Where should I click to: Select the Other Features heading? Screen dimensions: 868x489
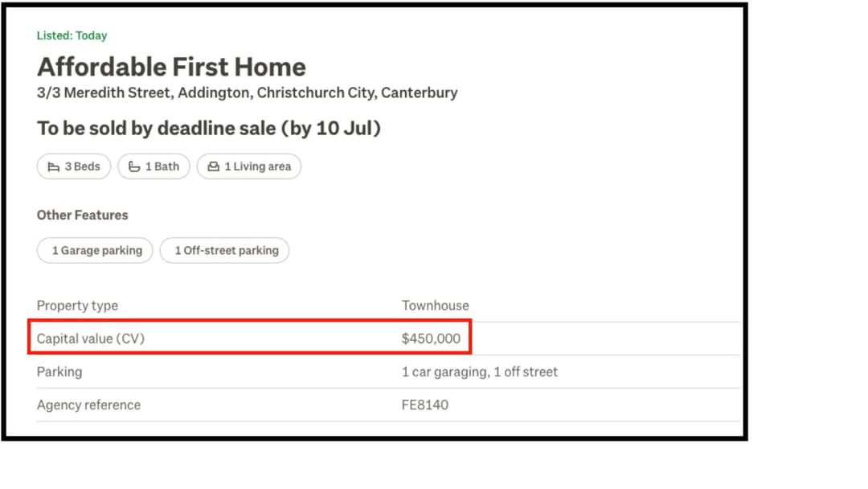(82, 215)
